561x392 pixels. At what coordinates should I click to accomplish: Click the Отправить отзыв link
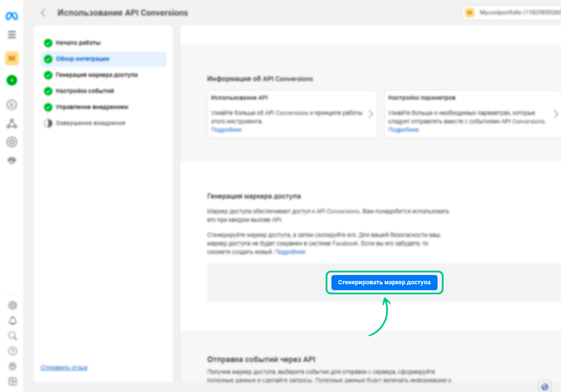64,367
